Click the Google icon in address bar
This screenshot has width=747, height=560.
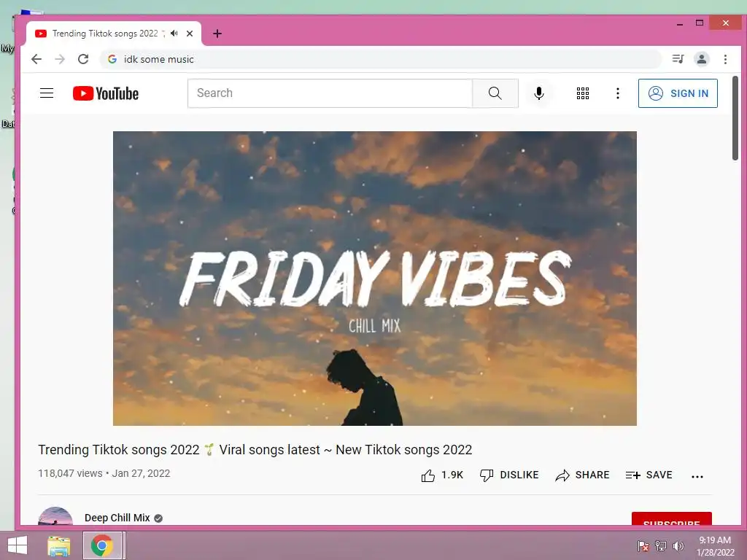pyautogui.click(x=112, y=59)
